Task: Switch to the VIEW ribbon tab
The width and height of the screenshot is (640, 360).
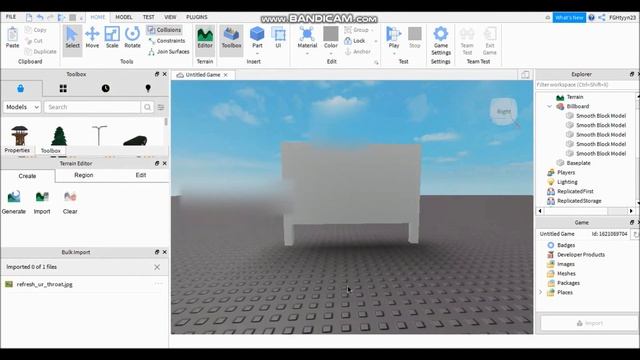Action: click(170, 17)
